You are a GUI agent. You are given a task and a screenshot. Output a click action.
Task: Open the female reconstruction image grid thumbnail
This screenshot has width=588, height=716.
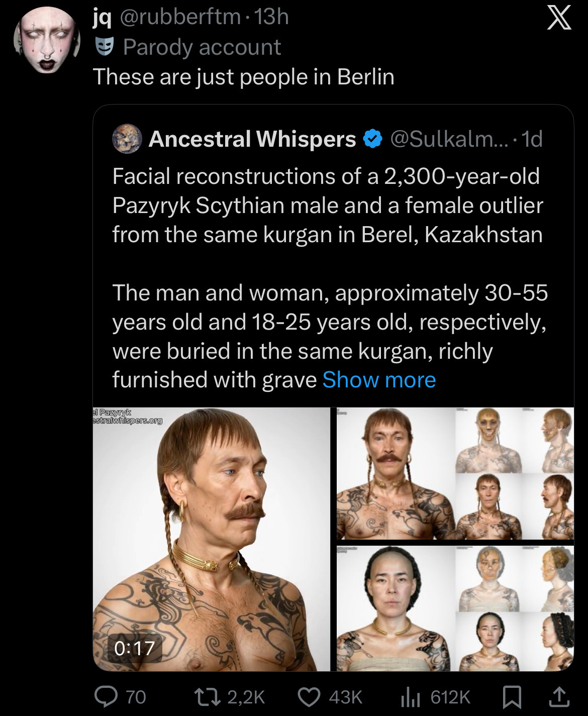point(455,608)
